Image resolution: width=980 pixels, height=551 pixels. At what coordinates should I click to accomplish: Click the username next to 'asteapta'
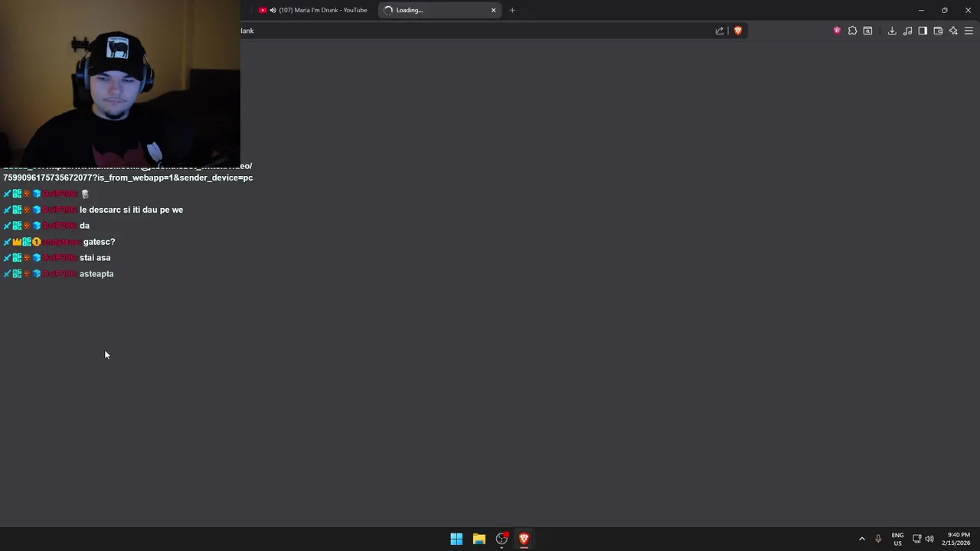(59, 274)
